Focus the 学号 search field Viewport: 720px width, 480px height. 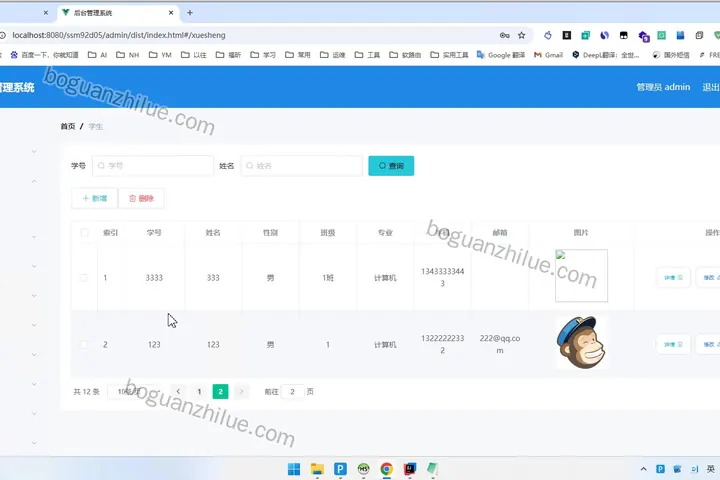tap(153, 166)
